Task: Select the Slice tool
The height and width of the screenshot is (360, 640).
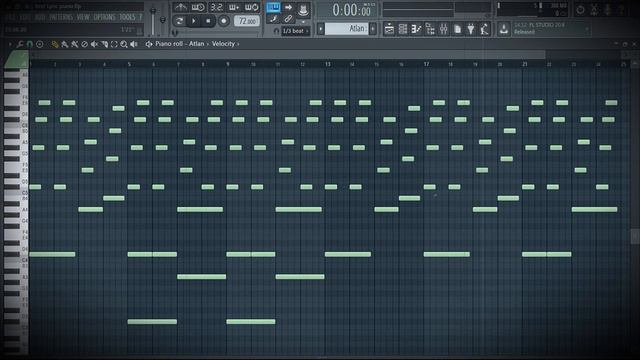Action: [x=104, y=44]
